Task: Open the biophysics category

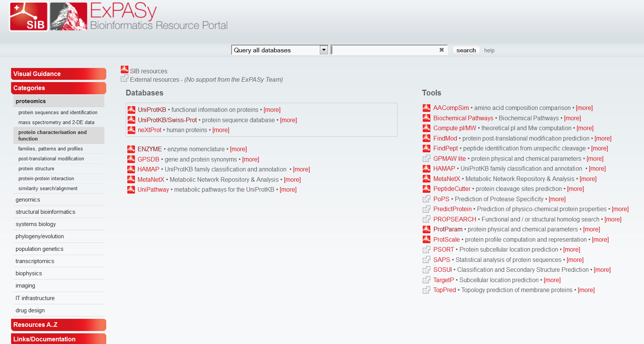Action: [x=59, y=273]
